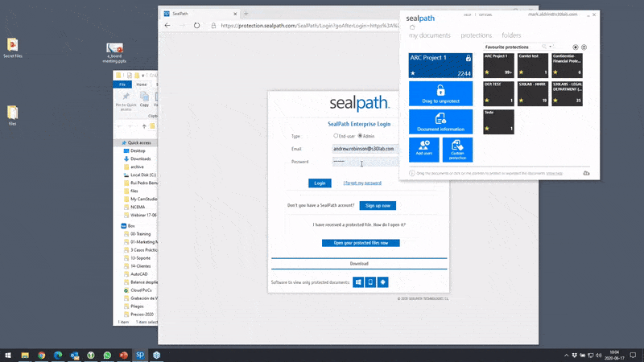644x362 pixels.
Task: Open the Custom protection tile
Action: (x=457, y=150)
